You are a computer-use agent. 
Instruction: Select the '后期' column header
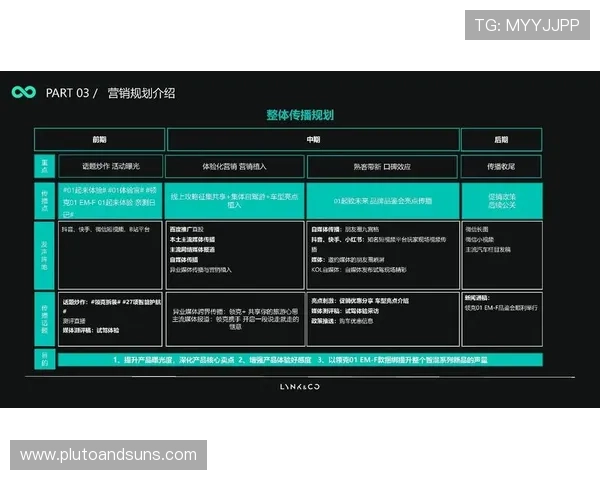point(501,140)
